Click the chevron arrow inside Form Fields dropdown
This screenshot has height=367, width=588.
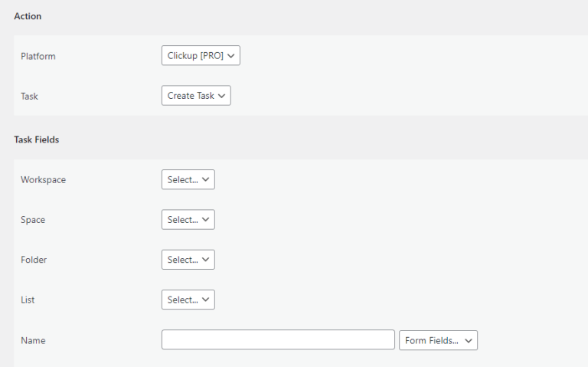[469, 341]
